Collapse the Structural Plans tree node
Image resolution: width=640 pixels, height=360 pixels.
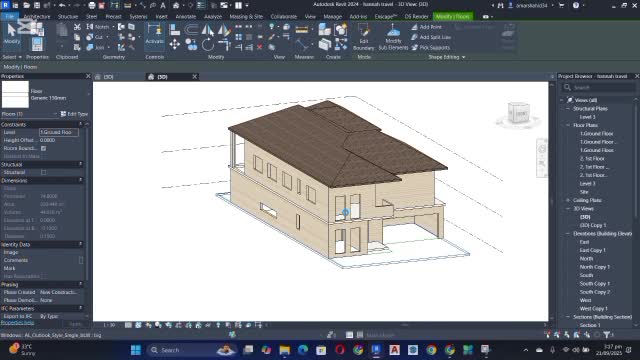pos(568,109)
